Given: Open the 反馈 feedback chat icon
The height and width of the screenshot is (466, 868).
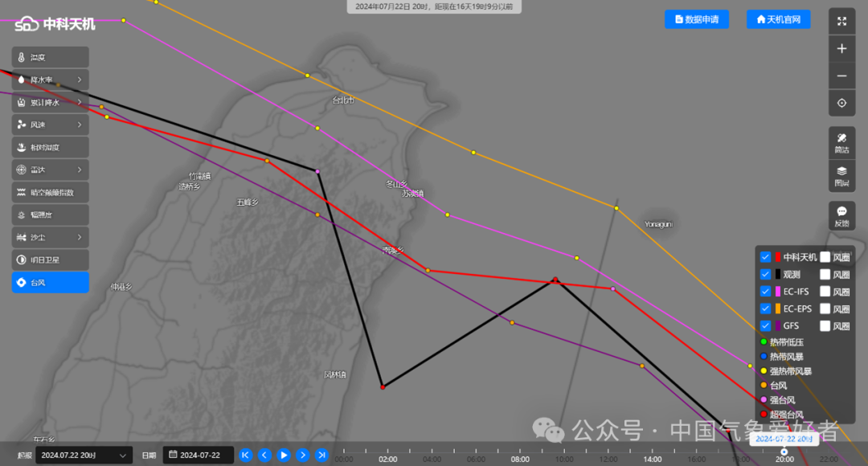Looking at the screenshot, I should point(841,215).
